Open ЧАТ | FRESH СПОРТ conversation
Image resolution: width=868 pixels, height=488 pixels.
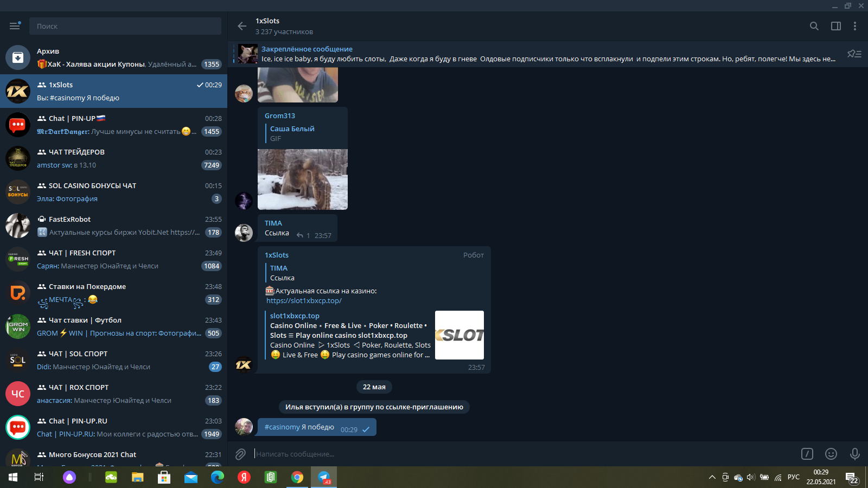click(x=114, y=259)
